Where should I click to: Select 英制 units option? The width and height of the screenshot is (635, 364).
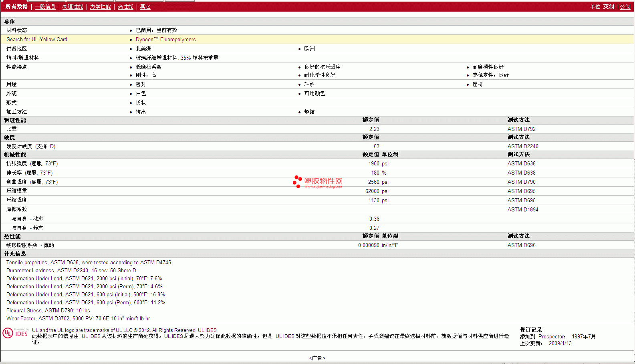tap(609, 7)
